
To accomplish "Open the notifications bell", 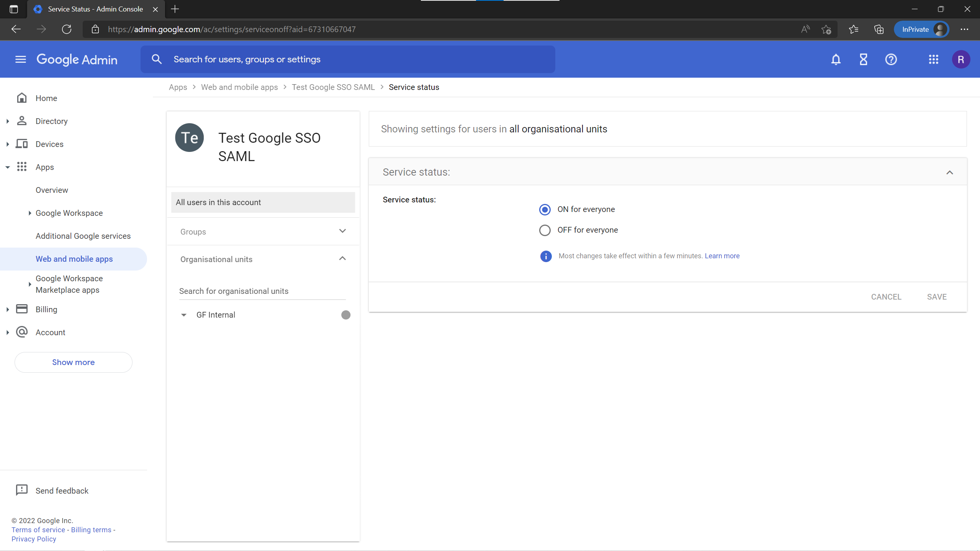I will tap(836, 59).
